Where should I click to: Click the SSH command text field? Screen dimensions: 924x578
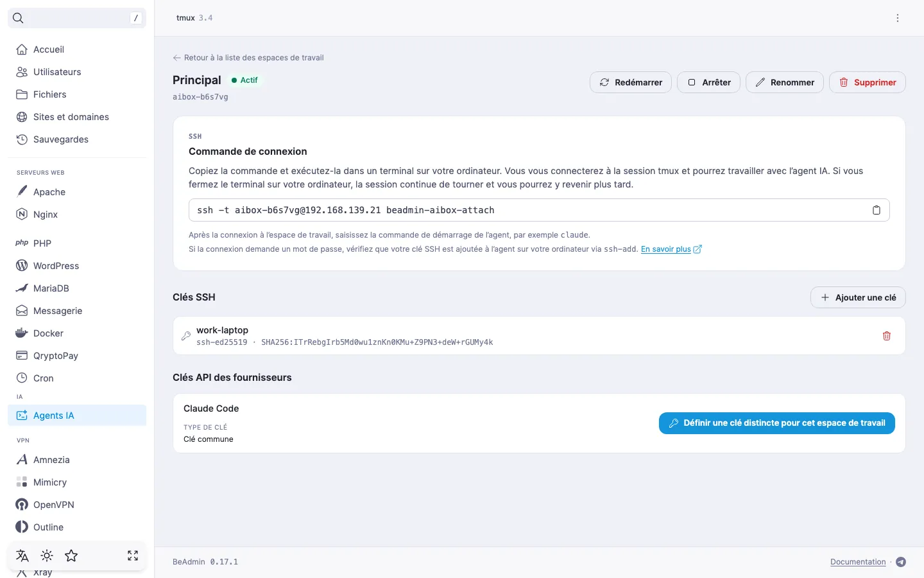[539, 210]
